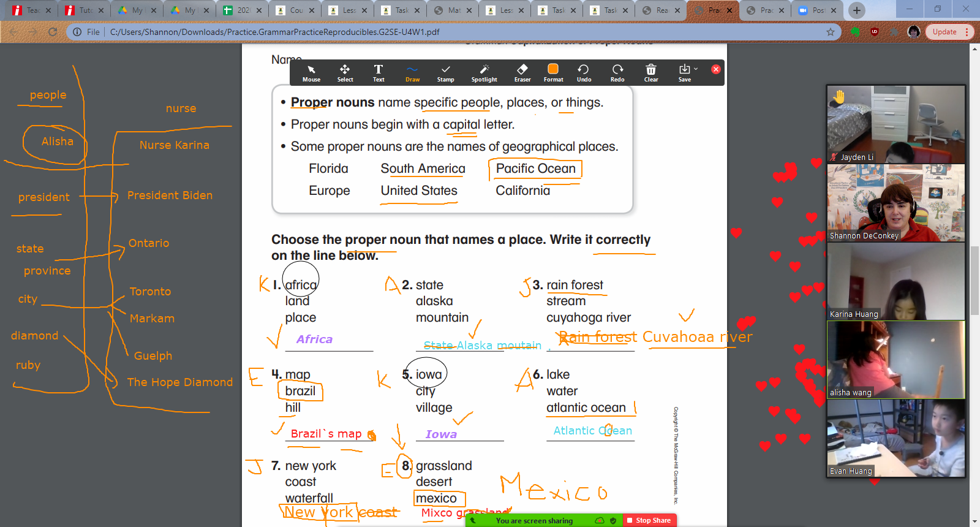980x527 pixels.
Task: Click the scrollbar up arrow
Action: click(974, 48)
